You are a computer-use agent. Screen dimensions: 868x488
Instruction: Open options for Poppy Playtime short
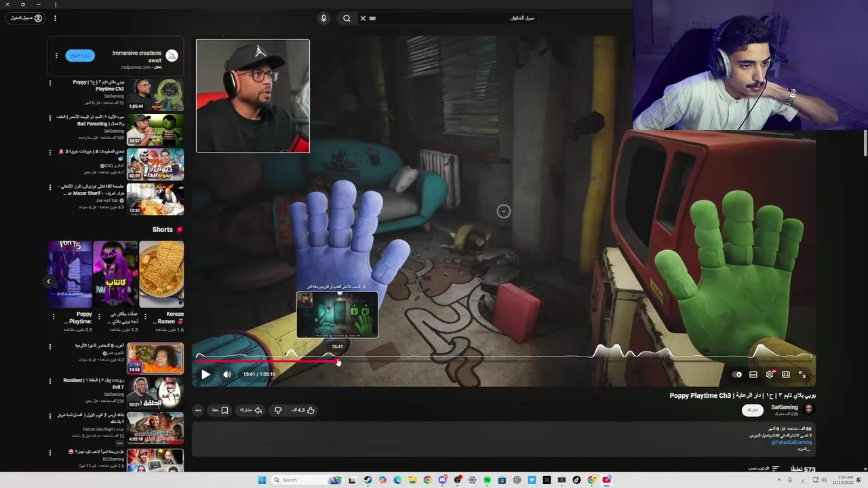click(x=54, y=316)
